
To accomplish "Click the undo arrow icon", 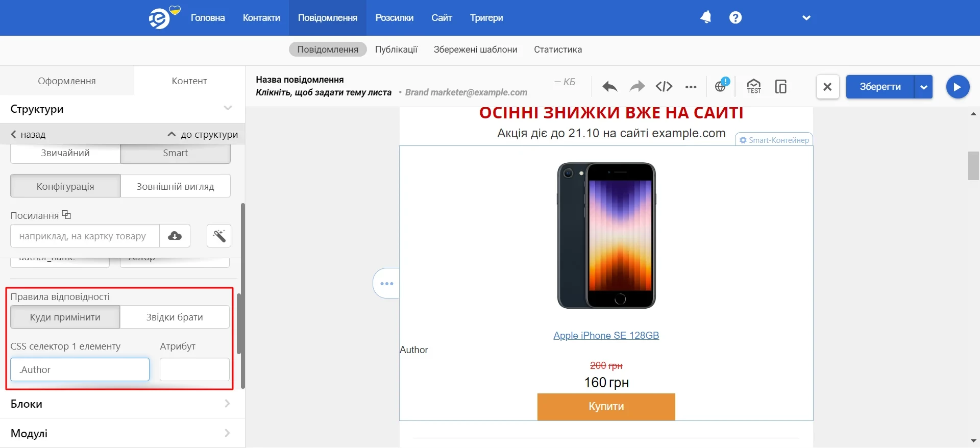I will point(609,87).
